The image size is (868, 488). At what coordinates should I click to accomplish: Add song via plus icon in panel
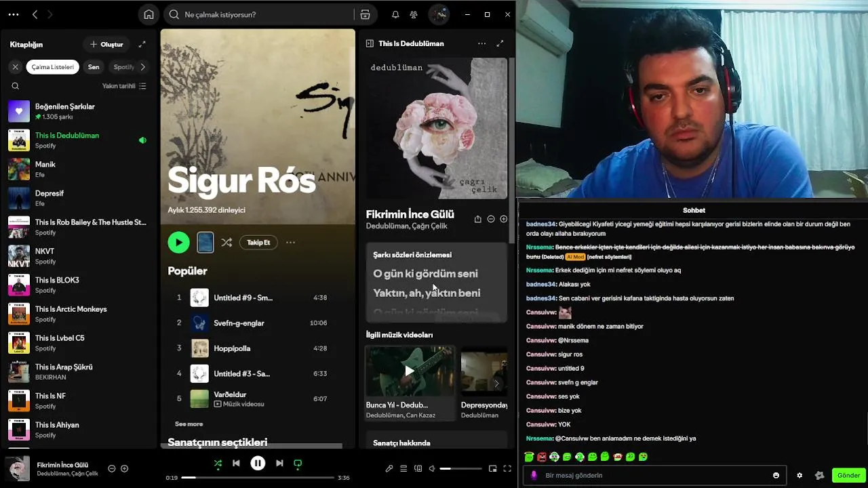503,219
